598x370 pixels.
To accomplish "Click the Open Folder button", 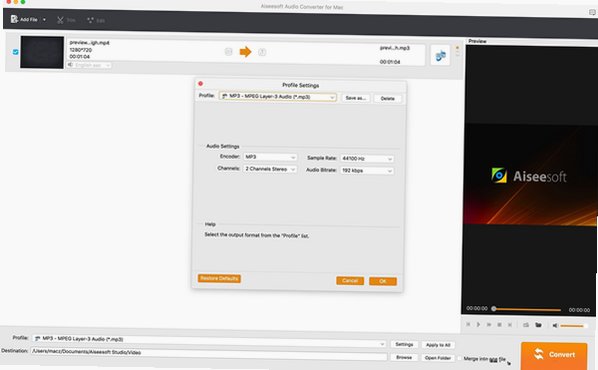I will [438, 358].
